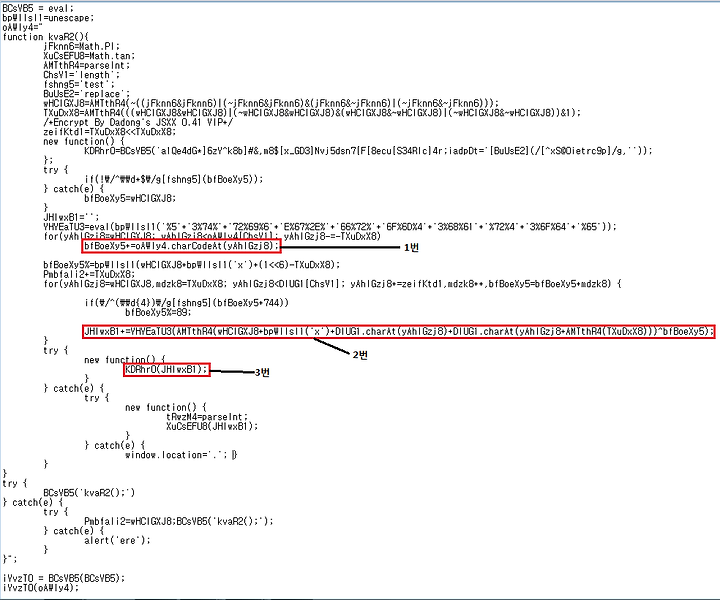Click the "window.location='.';" line

(x=176, y=455)
